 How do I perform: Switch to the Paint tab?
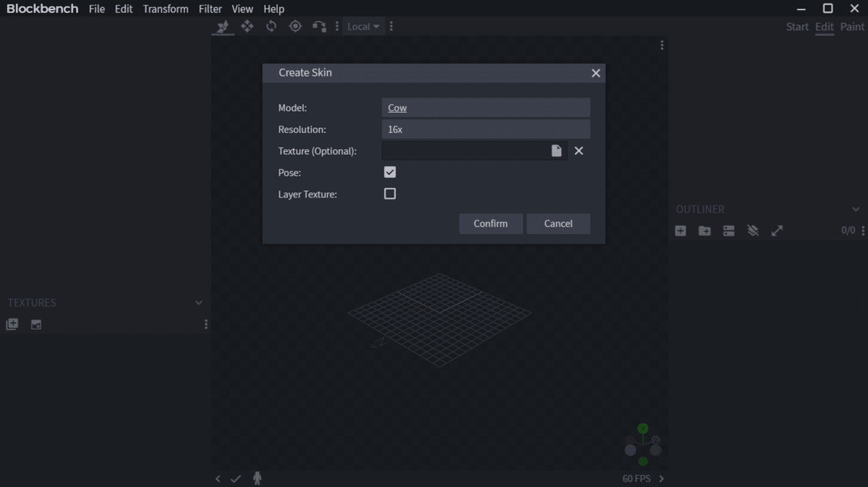pos(851,27)
